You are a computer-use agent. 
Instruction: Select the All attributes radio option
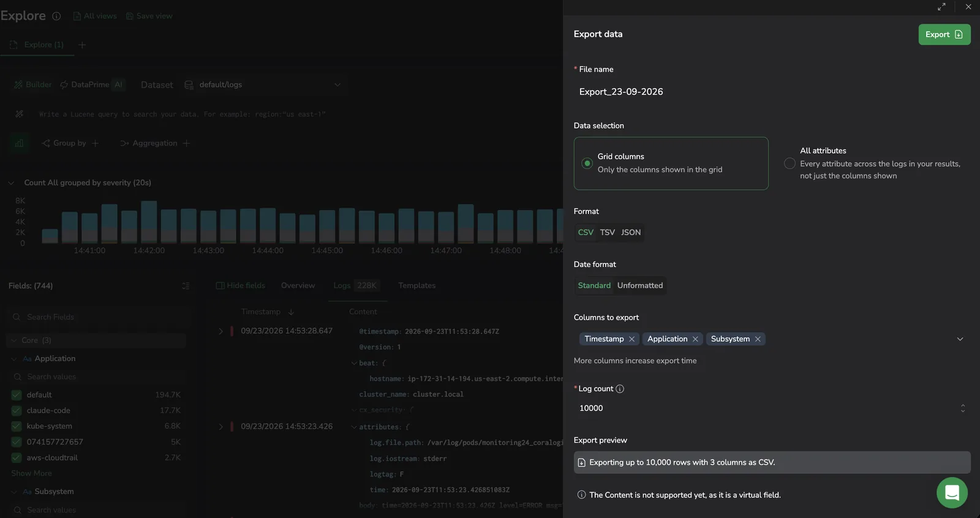coord(790,163)
